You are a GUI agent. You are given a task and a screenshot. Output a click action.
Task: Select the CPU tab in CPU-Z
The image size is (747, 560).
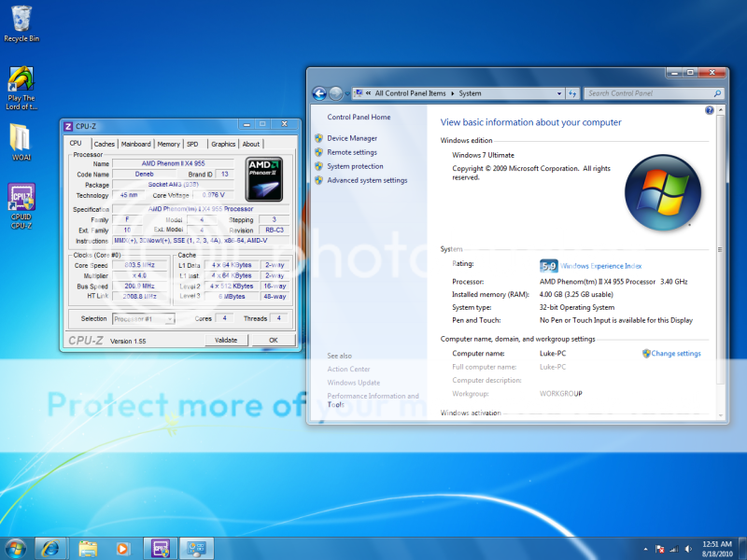pos(76,143)
